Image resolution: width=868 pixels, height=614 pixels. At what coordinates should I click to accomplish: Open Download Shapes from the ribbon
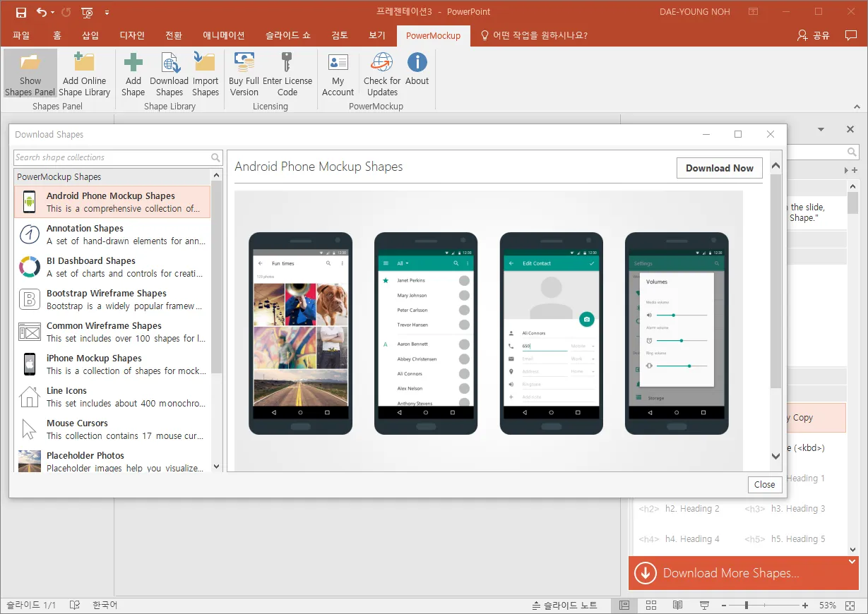[x=170, y=63]
